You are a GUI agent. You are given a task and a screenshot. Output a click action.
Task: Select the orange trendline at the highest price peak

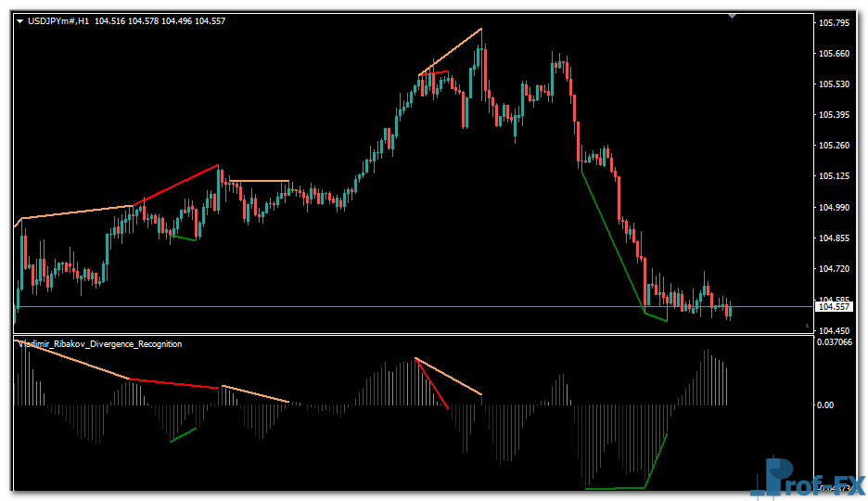[x=451, y=51]
